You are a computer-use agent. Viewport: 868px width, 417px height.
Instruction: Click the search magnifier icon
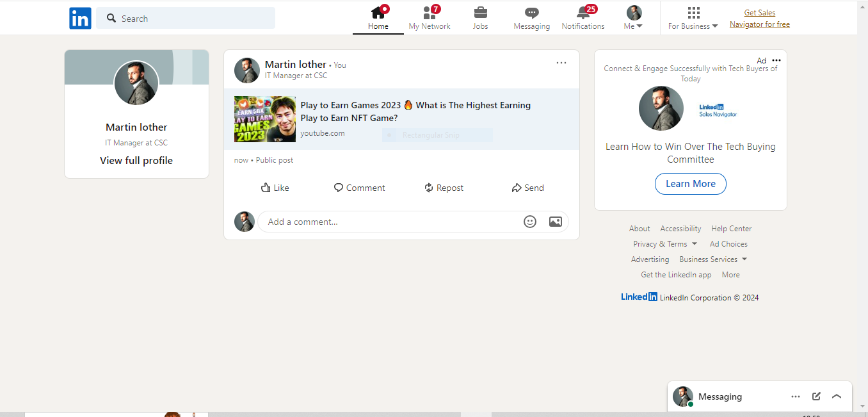(111, 18)
